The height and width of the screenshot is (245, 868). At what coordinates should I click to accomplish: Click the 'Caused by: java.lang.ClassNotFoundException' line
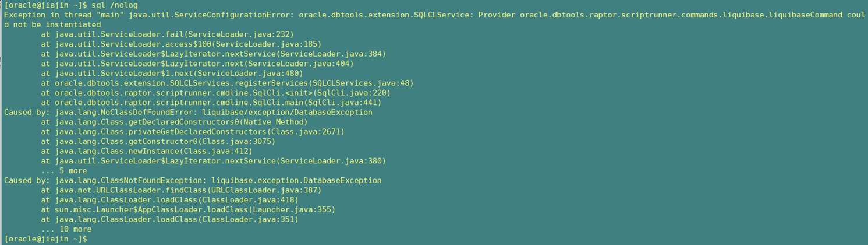(x=193, y=180)
